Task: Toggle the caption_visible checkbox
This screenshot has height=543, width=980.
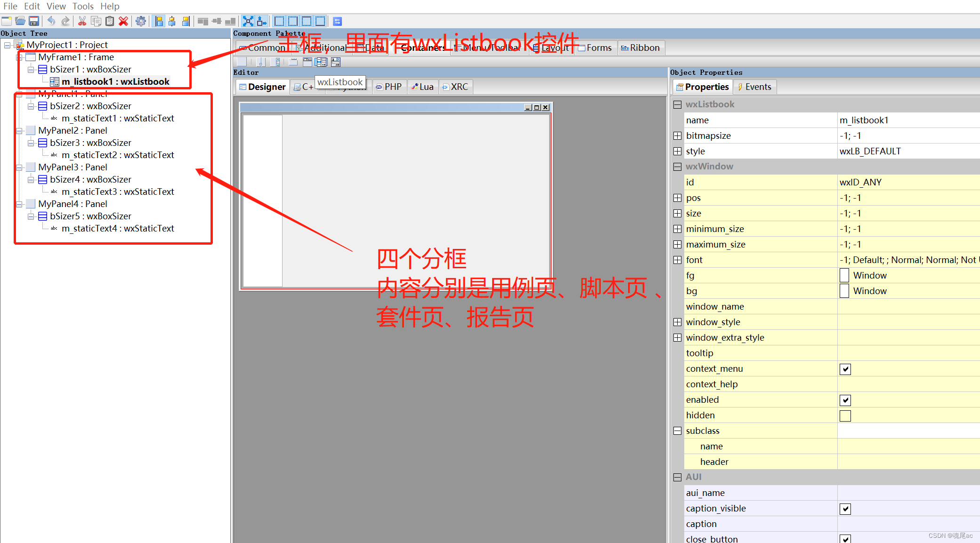Action: [845, 509]
